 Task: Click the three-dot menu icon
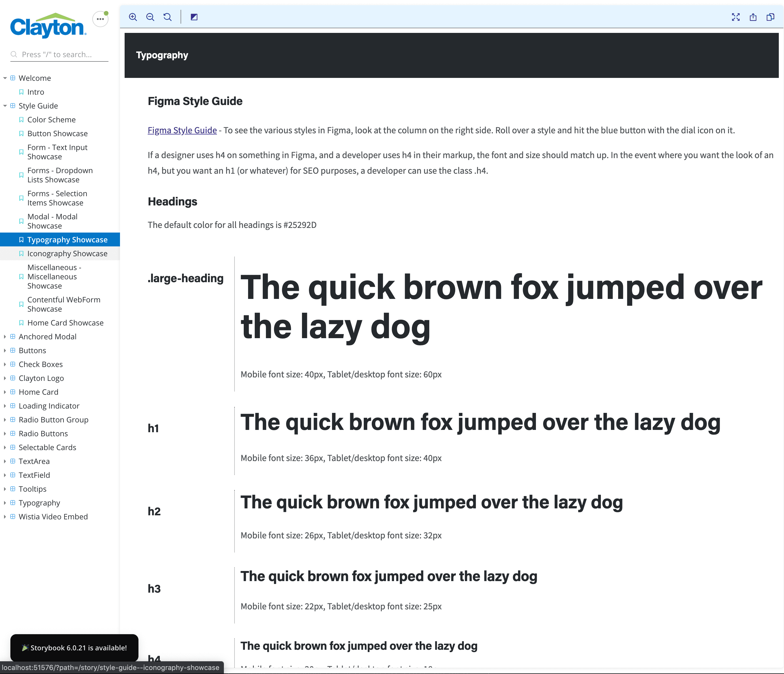tap(100, 19)
